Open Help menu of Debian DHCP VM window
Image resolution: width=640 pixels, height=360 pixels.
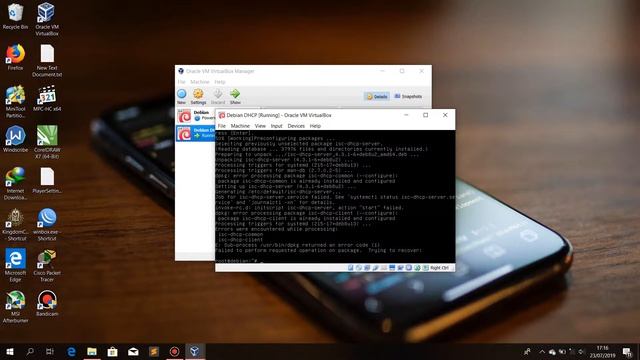315,126
